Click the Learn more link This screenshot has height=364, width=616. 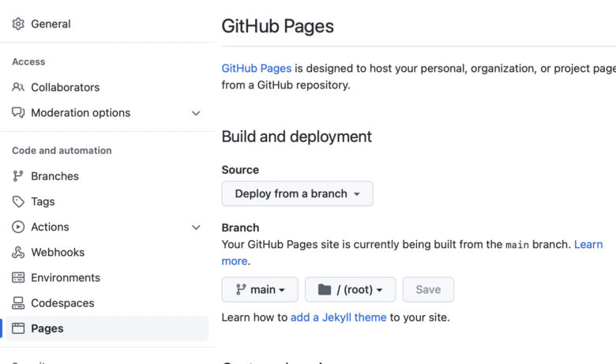pos(588,245)
